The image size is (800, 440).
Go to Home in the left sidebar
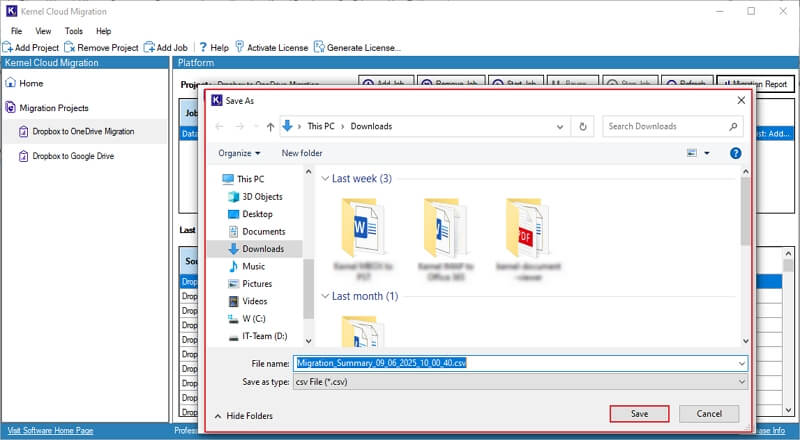tap(24, 83)
